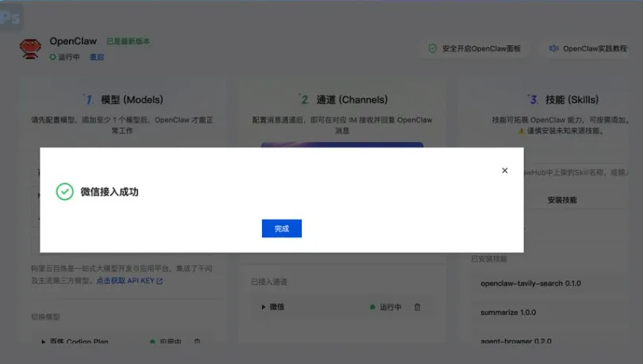Click the external-link icon after API KEY
This screenshot has width=643, height=364.
(x=160, y=281)
